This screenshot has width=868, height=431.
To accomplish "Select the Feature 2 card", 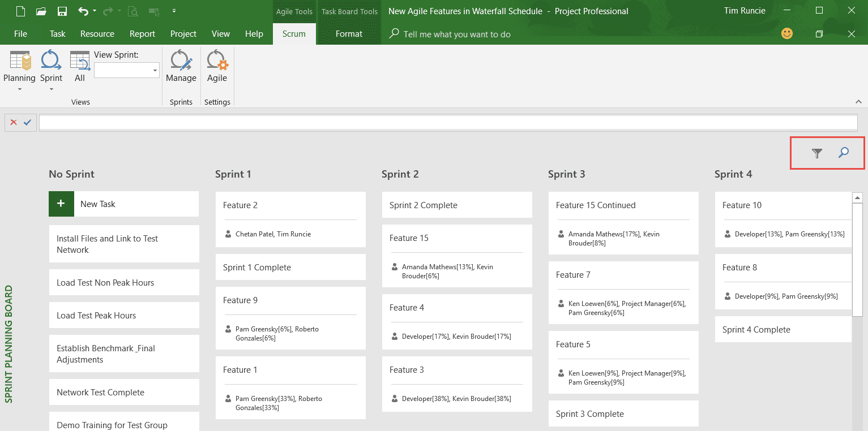I will [290, 219].
